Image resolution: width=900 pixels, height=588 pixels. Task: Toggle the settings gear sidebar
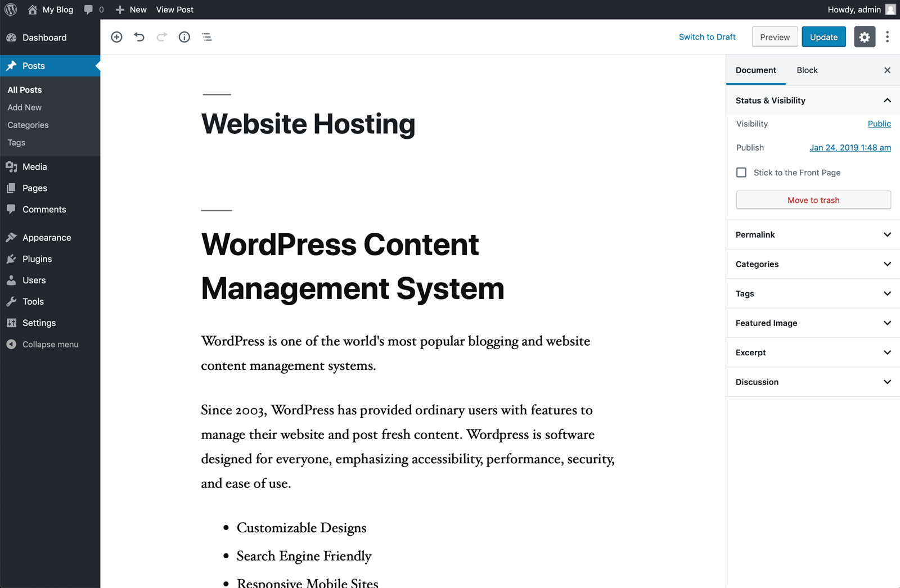(865, 37)
